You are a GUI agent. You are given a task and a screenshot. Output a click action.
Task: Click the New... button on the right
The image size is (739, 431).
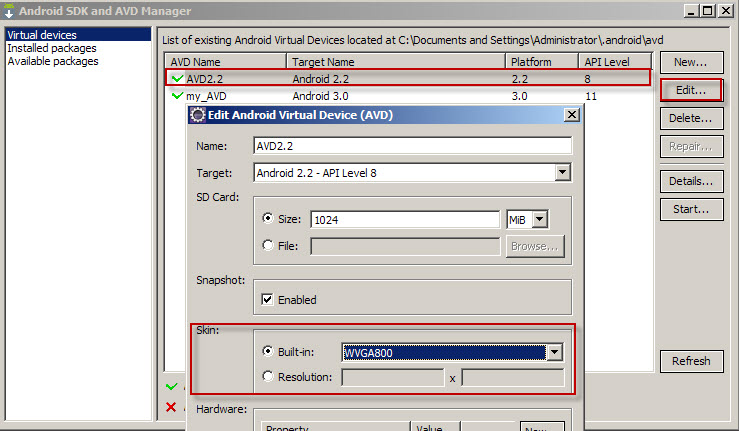[x=691, y=62]
